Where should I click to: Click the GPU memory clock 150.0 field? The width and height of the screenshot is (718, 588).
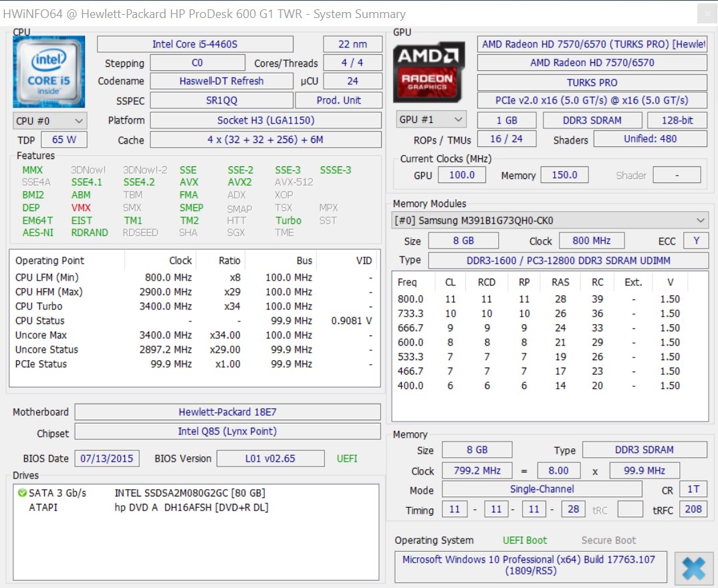(x=565, y=175)
